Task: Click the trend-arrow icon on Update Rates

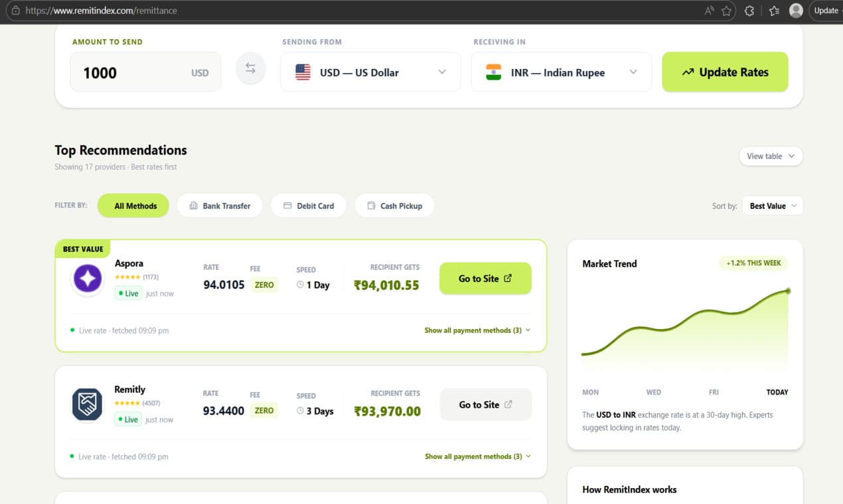Action: coord(688,72)
